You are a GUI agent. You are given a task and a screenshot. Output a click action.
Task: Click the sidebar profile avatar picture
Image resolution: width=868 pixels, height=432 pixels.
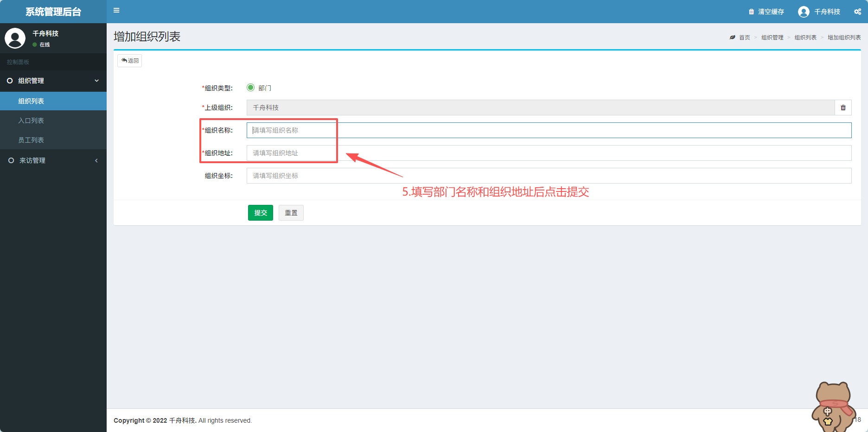(x=15, y=38)
